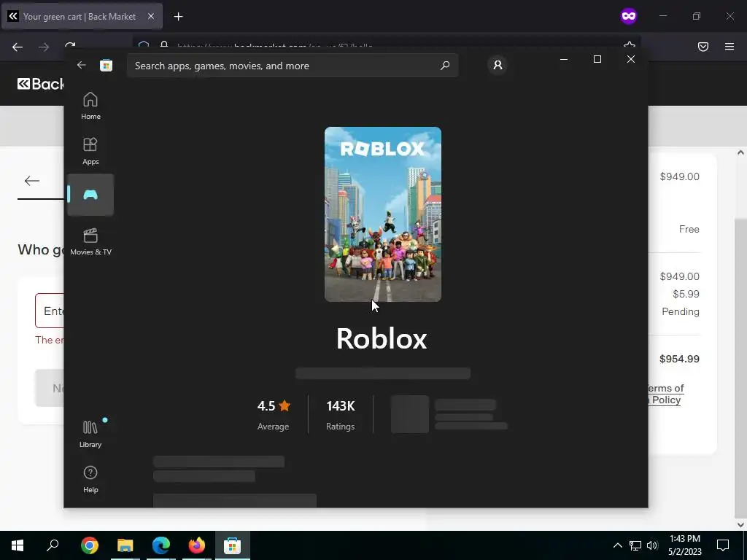Click the Store search field
The height and width of the screenshot is (560, 747).
pos(293,65)
